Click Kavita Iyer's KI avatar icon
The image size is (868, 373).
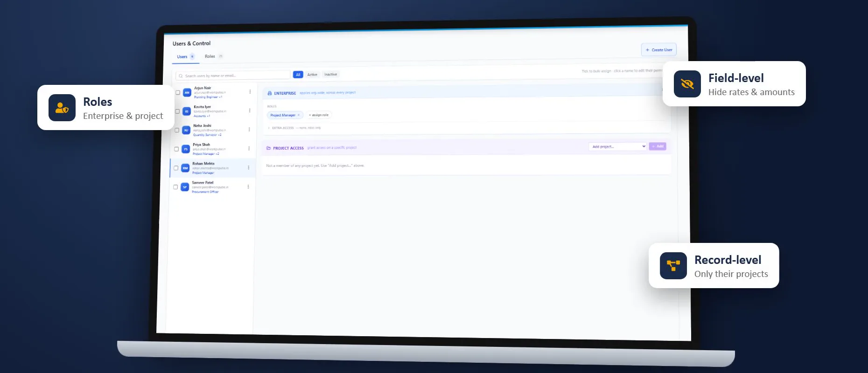point(187,111)
